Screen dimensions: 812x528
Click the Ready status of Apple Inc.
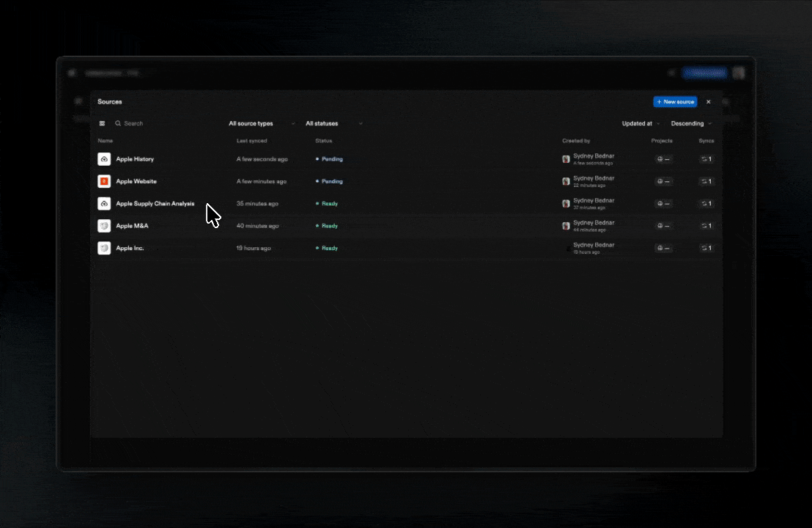327,248
